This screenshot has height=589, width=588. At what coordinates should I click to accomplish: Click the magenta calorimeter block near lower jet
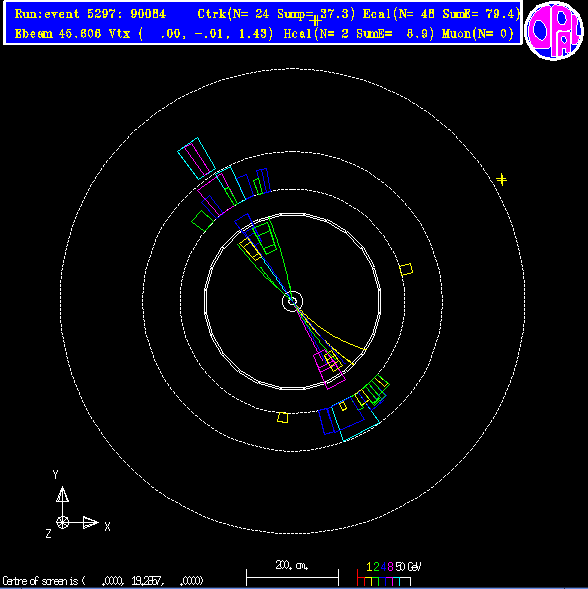click(x=329, y=370)
